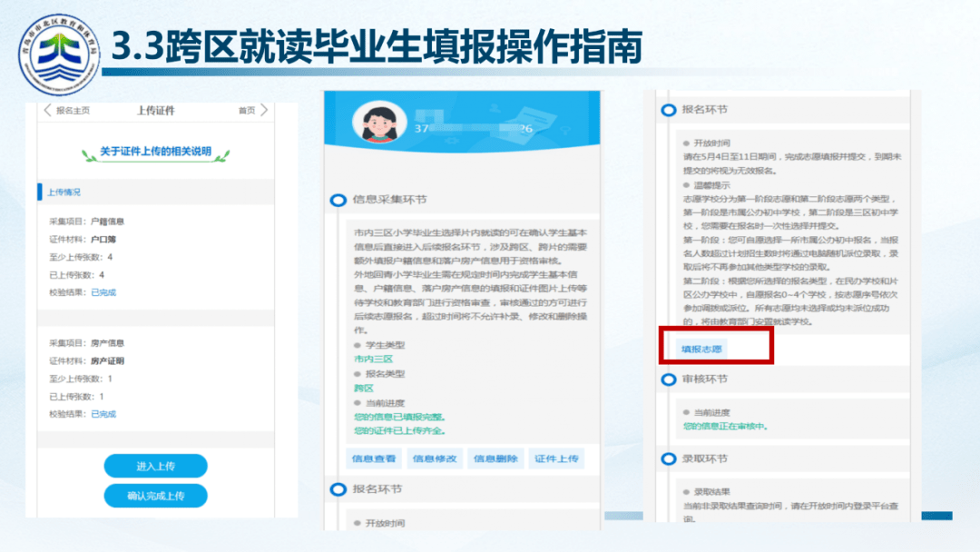Tap the forward arrow next to 首页
980x552 pixels.
(x=264, y=111)
